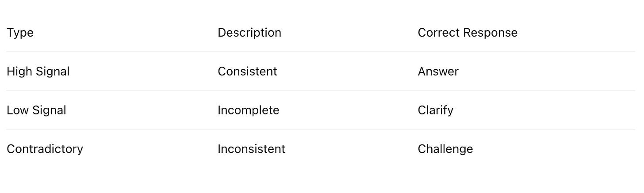Click the Consistent description cell
The image size is (644, 193).
(x=247, y=72)
